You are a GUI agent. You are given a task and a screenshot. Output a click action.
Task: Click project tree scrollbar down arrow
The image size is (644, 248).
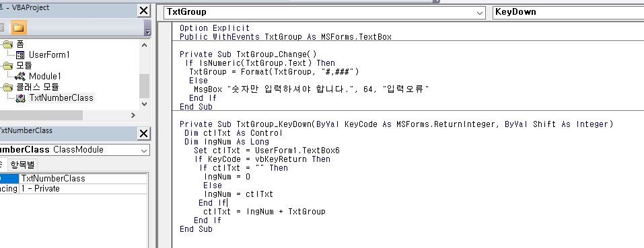click(x=144, y=104)
